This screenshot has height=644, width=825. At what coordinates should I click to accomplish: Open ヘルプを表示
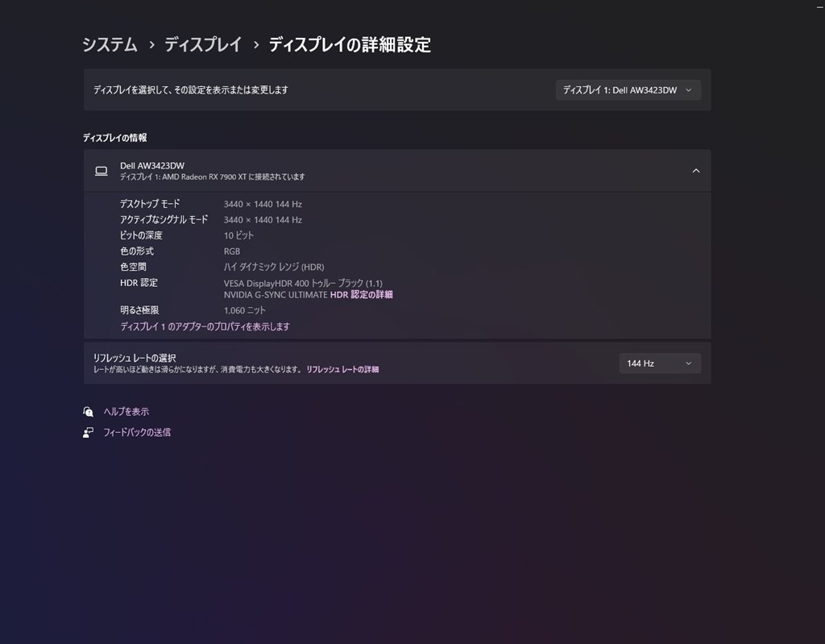point(125,411)
